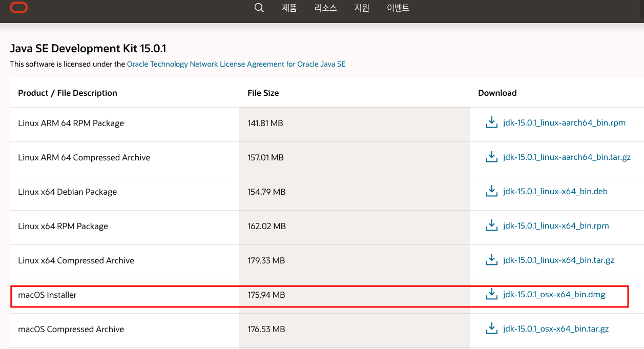
Task: Open Oracle Technology Network License Agreement link
Action: point(236,64)
